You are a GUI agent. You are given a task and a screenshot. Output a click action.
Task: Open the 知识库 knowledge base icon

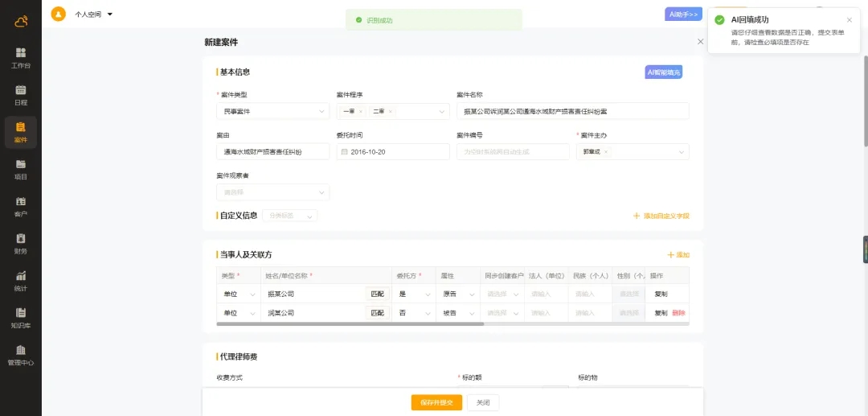tap(20, 318)
